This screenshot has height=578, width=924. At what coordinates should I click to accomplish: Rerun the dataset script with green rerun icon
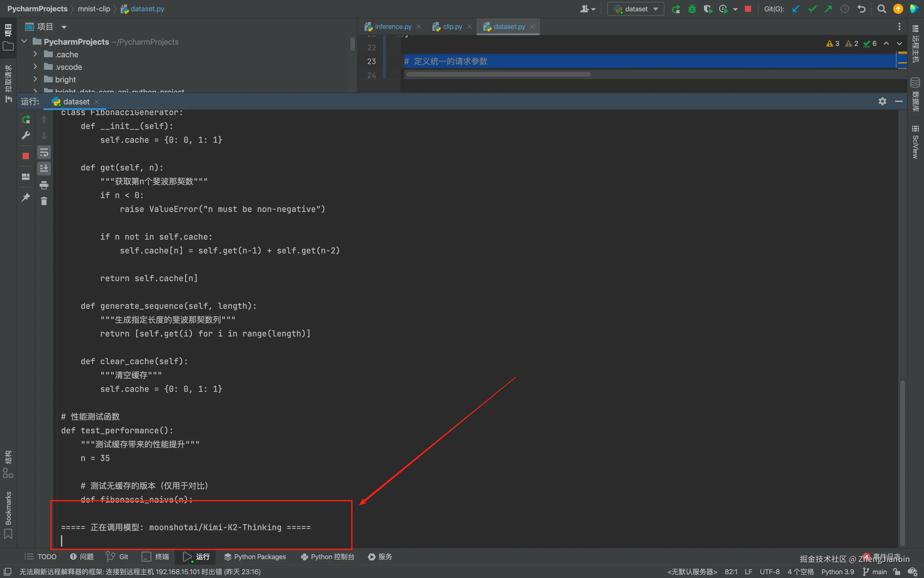point(25,119)
